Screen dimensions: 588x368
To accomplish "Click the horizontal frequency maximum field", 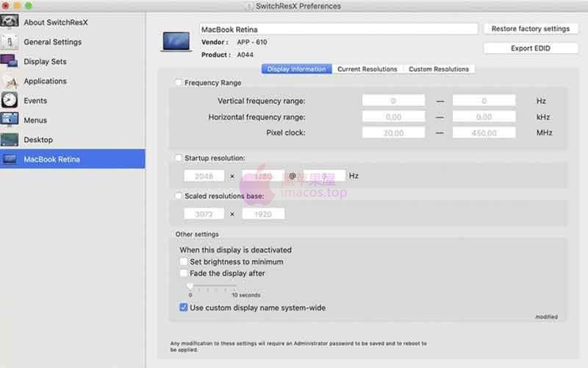I will point(484,117).
